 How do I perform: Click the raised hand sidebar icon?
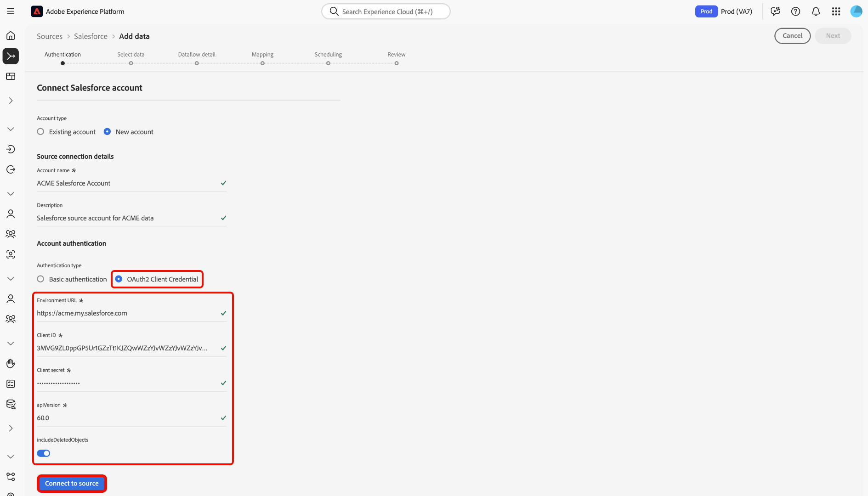point(11,364)
